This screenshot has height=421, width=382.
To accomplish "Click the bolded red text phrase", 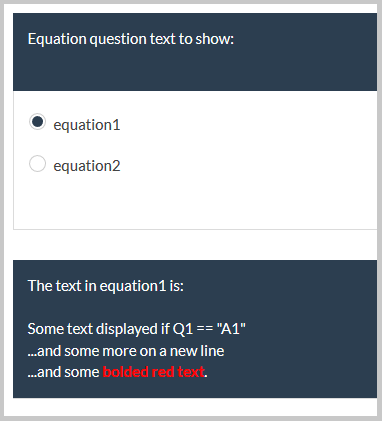I will [154, 372].
